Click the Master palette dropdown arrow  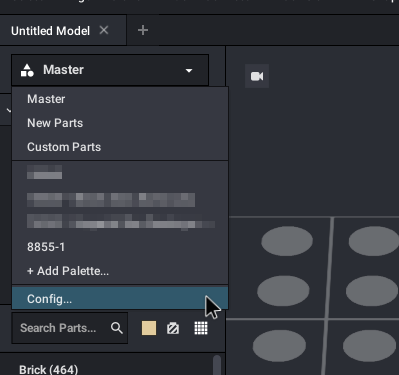coord(189,71)
